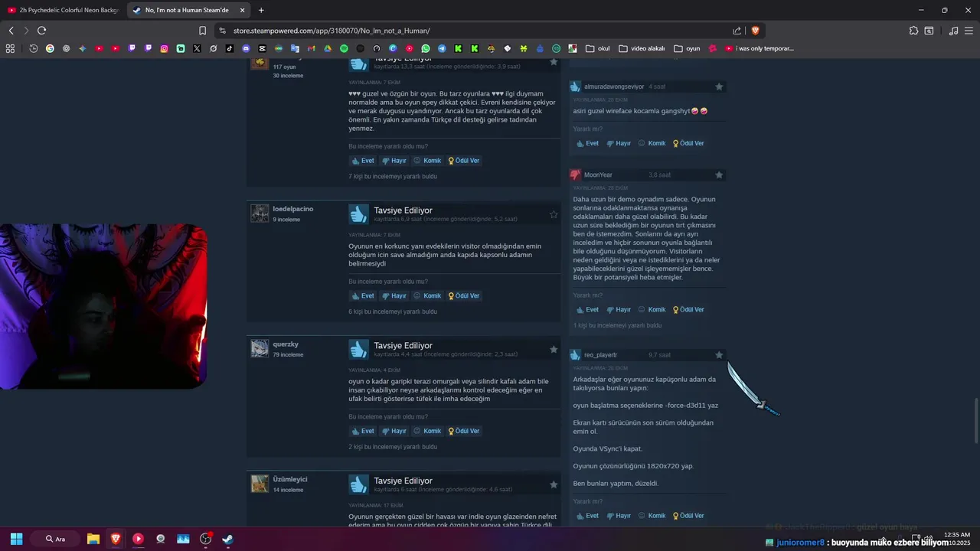
Task: Click Komik on reo_playertr's review
Action: coord(652,516)
